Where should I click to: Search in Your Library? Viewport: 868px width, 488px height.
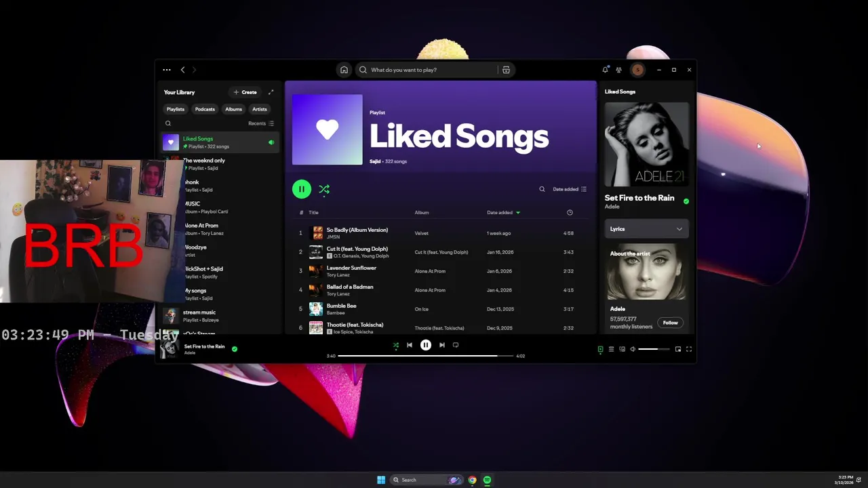click(168, 123)
